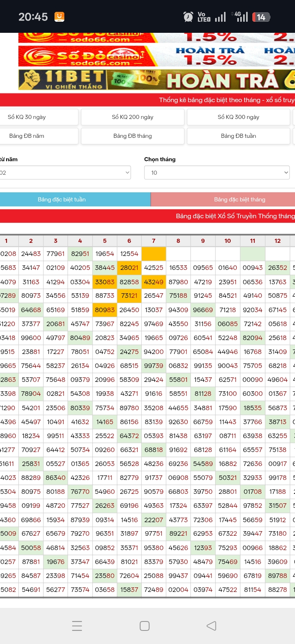Tap the green cell 24275

(x=129, y=352)
